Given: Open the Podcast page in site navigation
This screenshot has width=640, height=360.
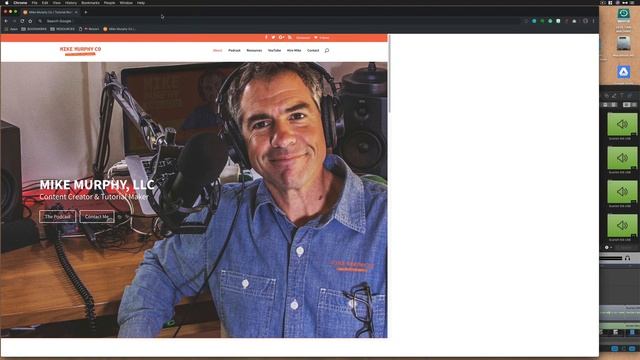Looking at the screenshot, I should click(234, 50).
